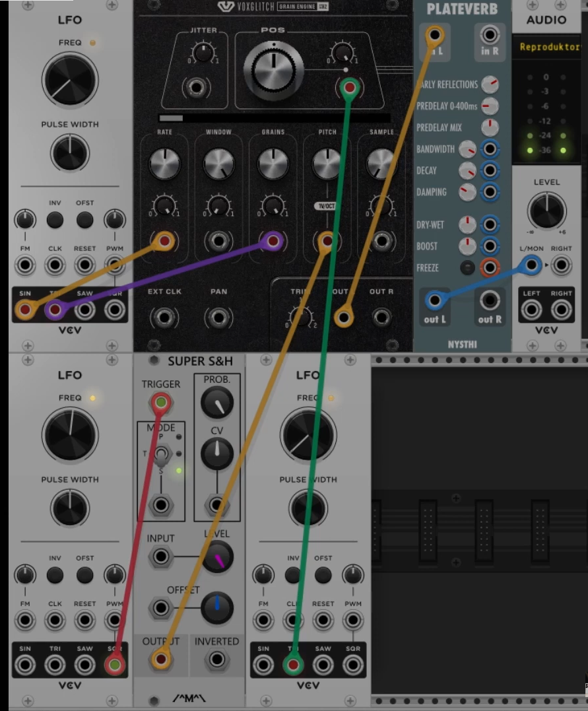Viewport: 588px width, 711px height.
Task: Click the PROB. knob on Super S&H
Action: click(216, 403)
